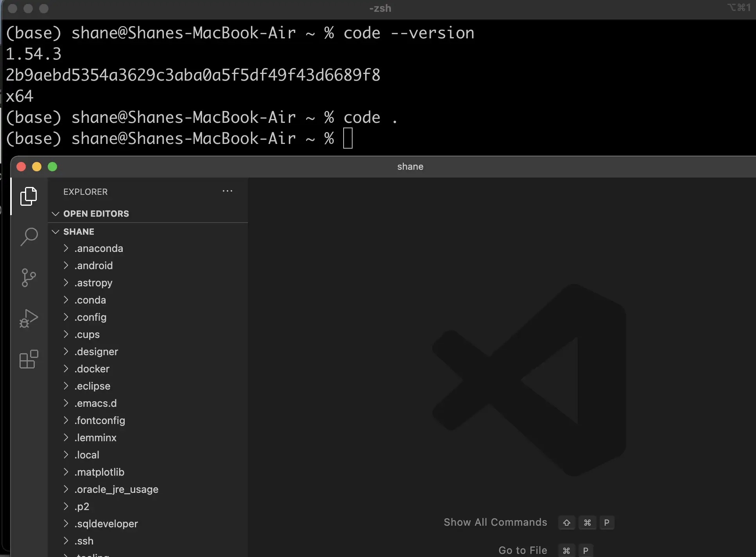Open the Explorer view in activity bar
Viewport: 756px width, 557px height.
click(29, 196)
